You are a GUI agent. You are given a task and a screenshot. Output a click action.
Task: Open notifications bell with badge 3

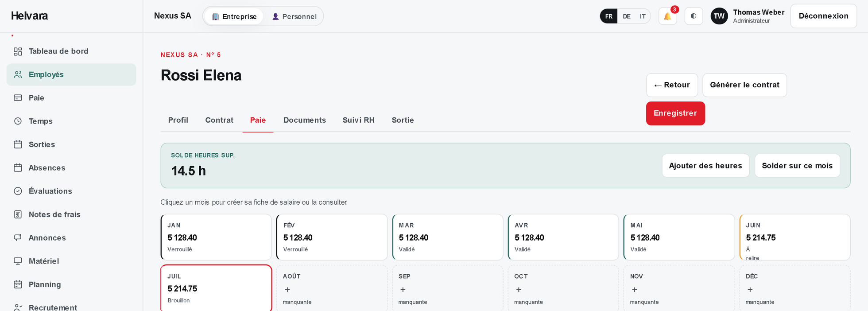click(x=667, y=16)
